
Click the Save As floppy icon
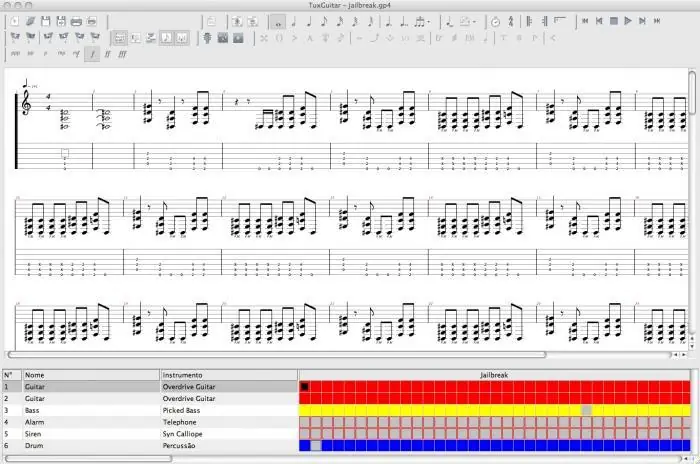tap(61, 21)
